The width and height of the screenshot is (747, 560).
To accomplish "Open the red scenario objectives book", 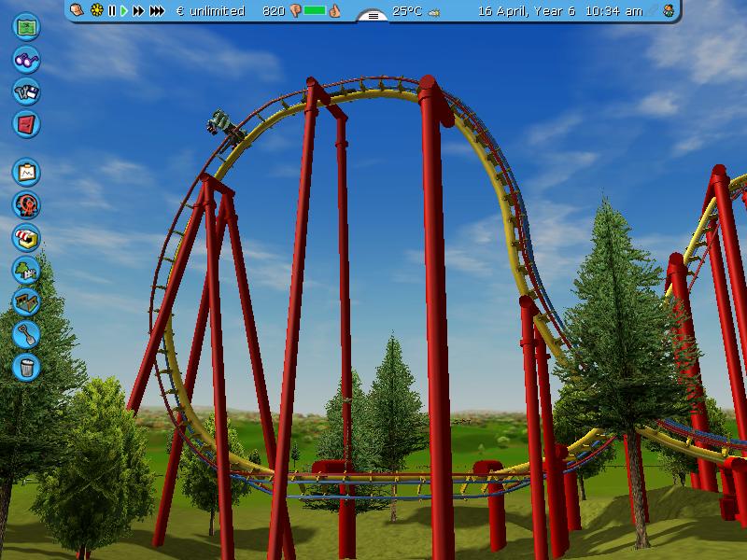I will (26, 124).
